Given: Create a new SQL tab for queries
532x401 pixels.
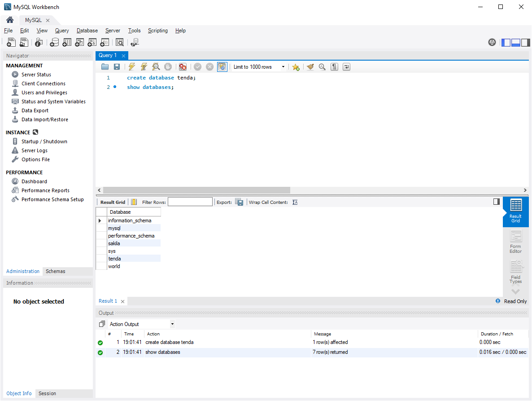Looking at the screenshot, I should click(x=11, y=43).
